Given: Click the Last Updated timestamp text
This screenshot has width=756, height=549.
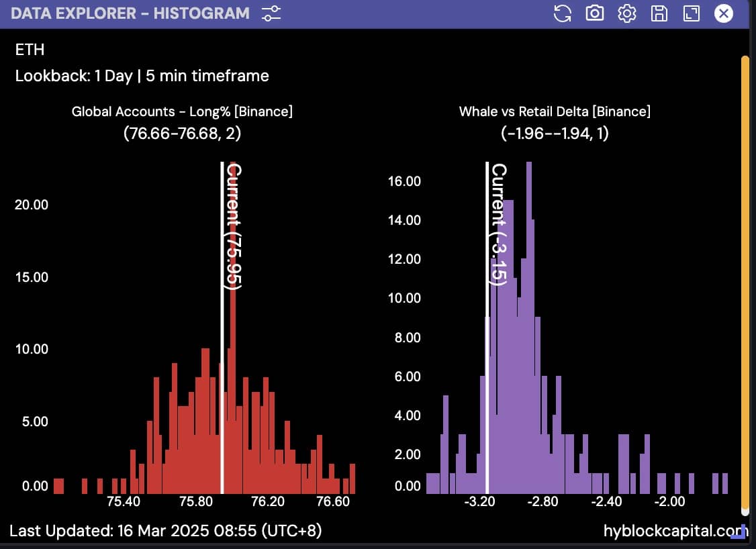Looking at the screenshot, I should [165, 531].
